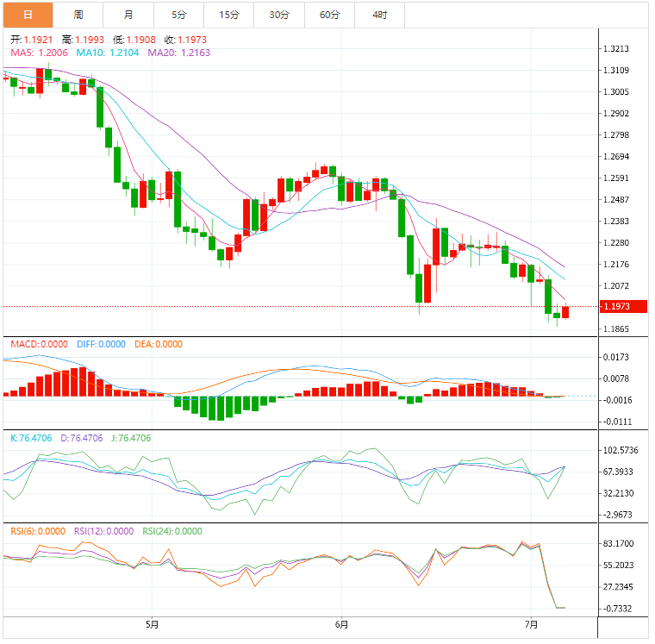Click the 收: 1.1973 close price value
The width and height of the screenshot is (655, 644).
pos(185,40)
